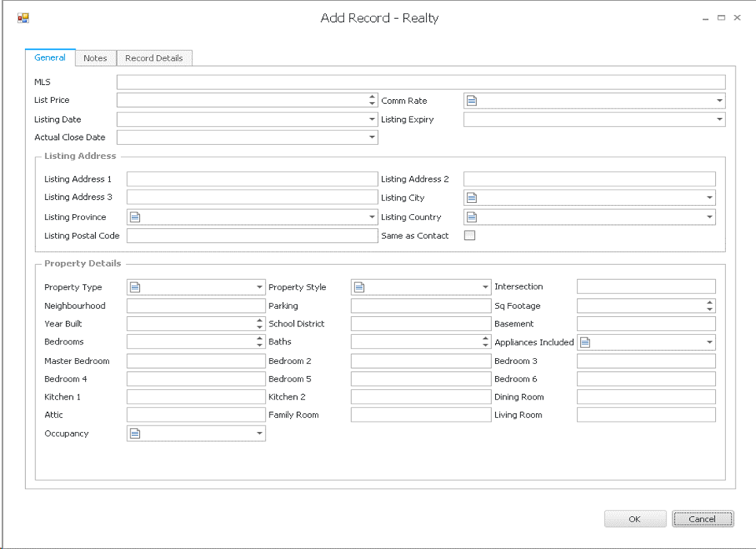Viewport: 756px width, 549px height.
Task: Click the document icon in Listing Country field
Action: tap(472, 217)
